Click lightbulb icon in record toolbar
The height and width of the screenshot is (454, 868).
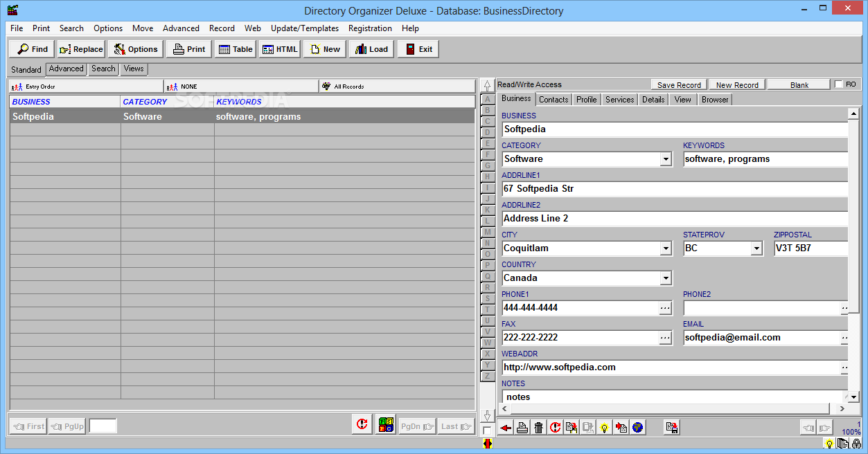coord(604,428)
